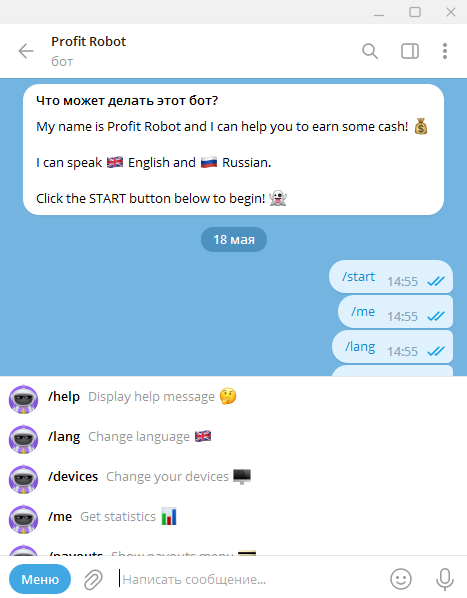Go back using the arrow icon

click(26, 51)
